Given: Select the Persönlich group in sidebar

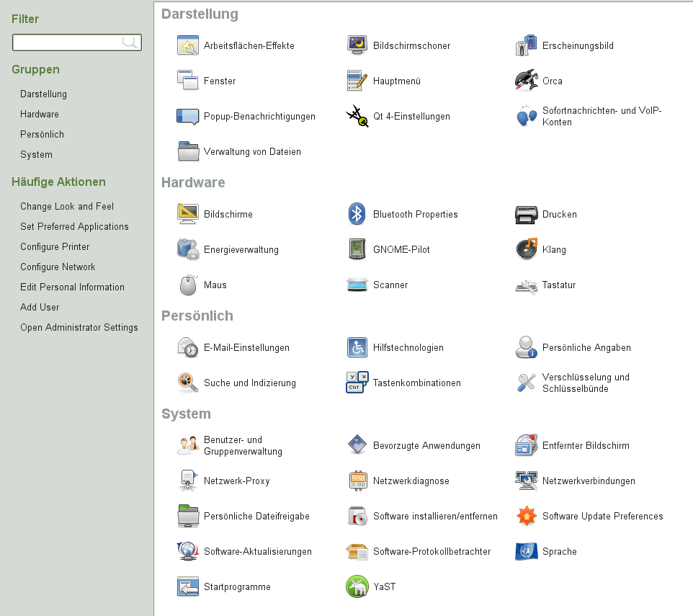Looking at the screenshot, I should (x=42, y=134).
